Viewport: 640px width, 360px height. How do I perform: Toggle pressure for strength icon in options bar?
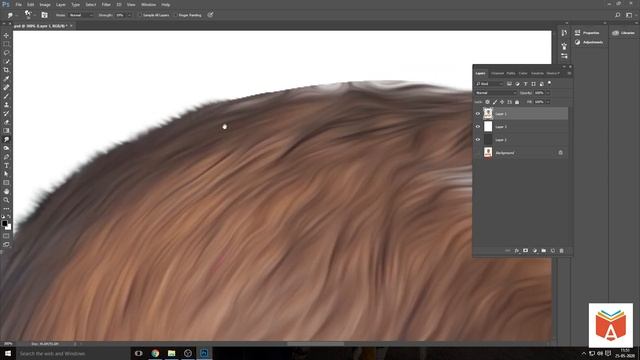pyautogui.click(x=210, y=15)
